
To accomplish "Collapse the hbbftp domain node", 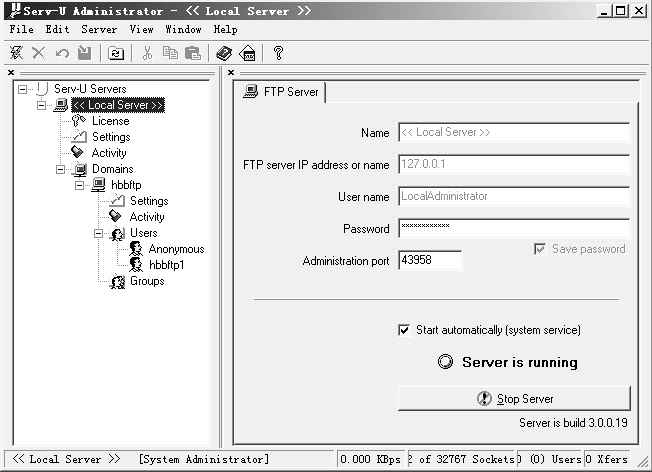I will pyautogui.click(x=80, y=185).
